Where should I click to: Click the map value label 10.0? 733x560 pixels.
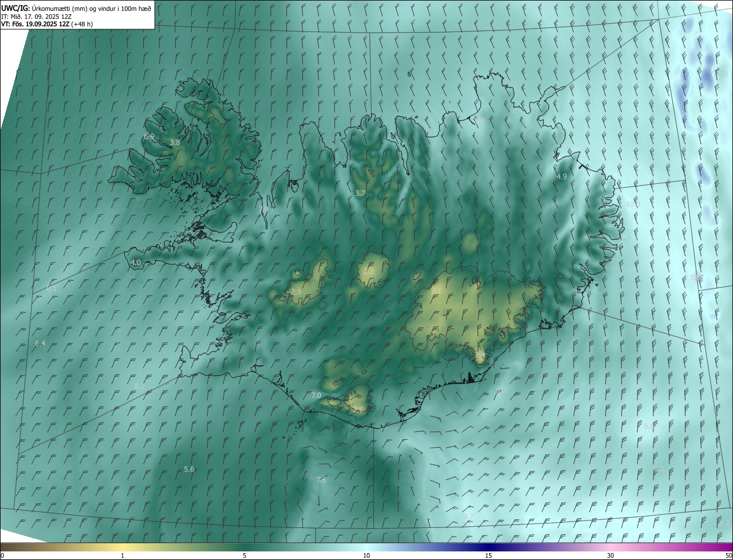633,204
